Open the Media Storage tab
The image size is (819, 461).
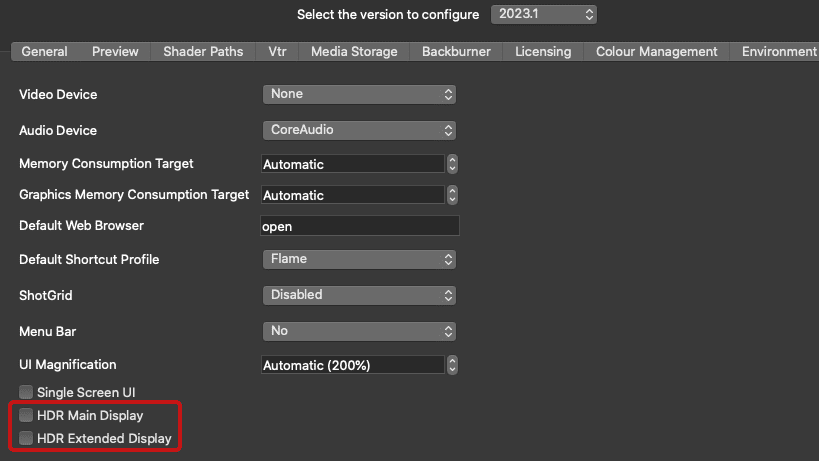coord(354,52)
